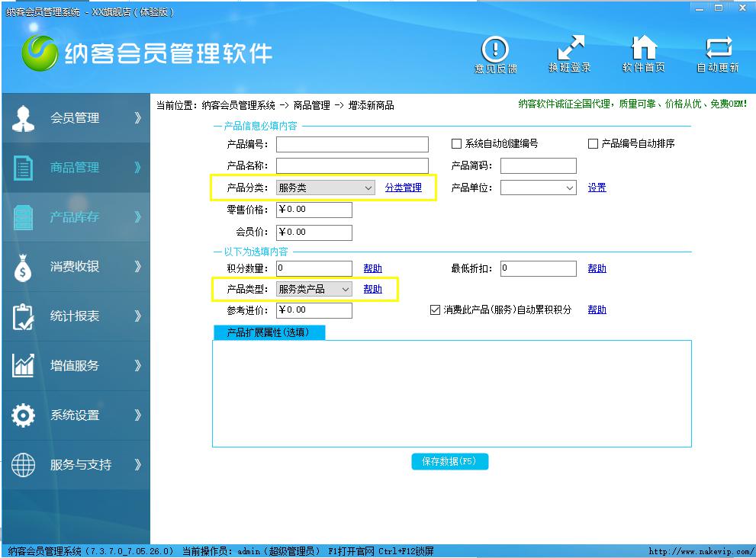Open the 产品单位 dropdown
756x558 pixels.
pyautogui.click(x=538, y=188)
